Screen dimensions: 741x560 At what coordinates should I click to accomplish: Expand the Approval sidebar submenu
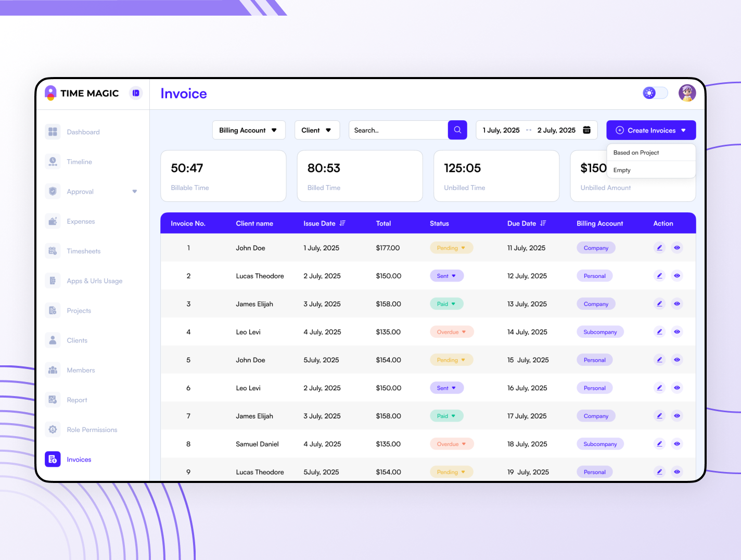pos(135,192)
